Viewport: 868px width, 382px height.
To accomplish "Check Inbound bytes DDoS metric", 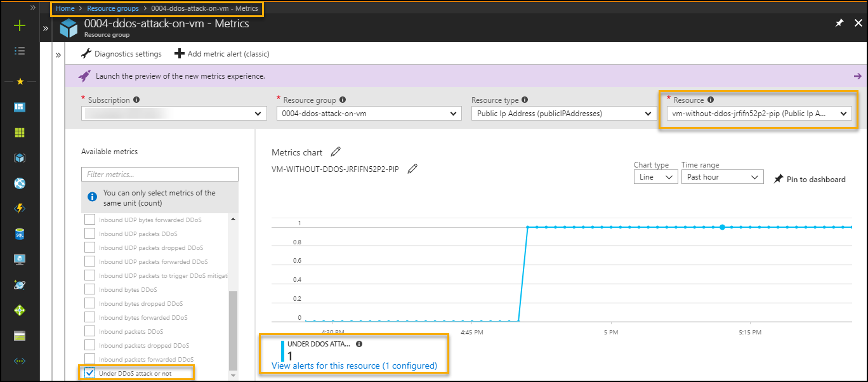I will pyautogui.click(x=89, y=289).
